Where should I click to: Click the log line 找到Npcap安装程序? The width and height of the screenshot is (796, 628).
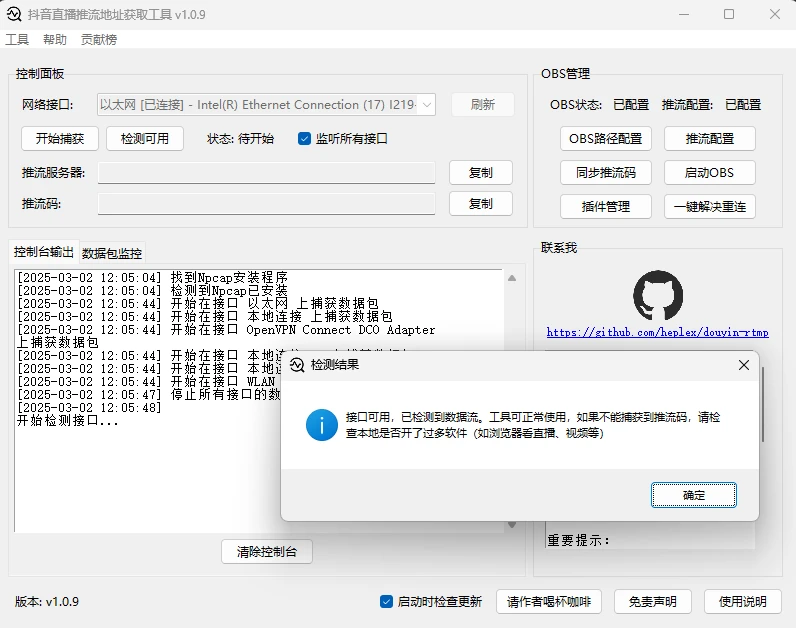coord(152,277)
